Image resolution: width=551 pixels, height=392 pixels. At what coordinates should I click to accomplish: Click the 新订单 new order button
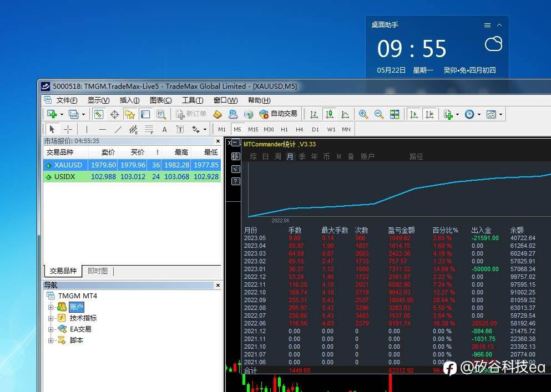coord(191,114)
